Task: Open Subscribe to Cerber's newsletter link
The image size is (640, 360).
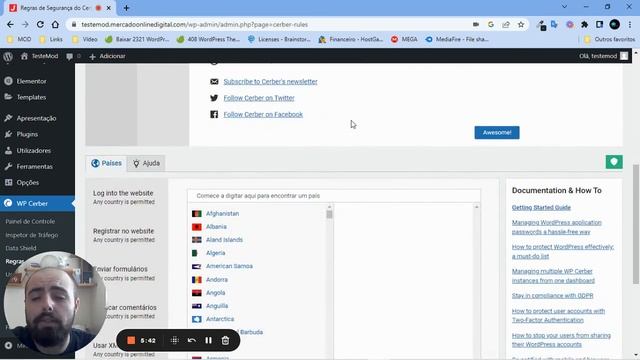Action: (270, 82)
